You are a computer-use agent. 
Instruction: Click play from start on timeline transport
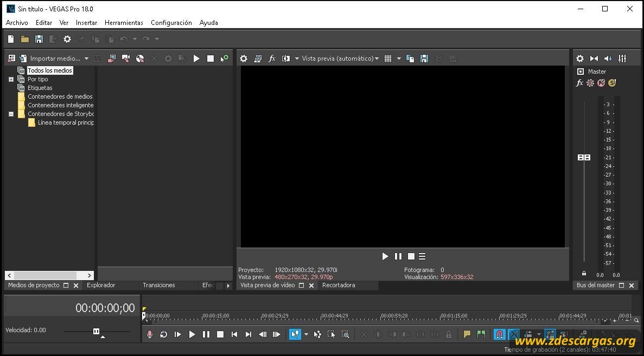tap(177, 335)
